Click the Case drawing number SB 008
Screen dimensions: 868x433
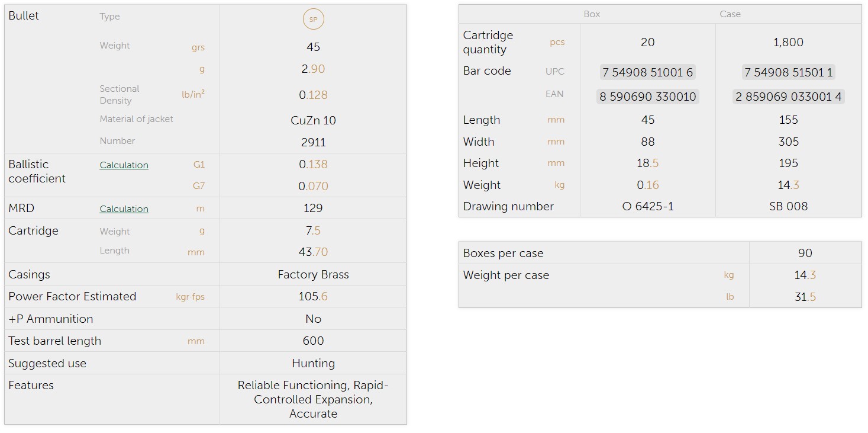click(x=788, y=207)
